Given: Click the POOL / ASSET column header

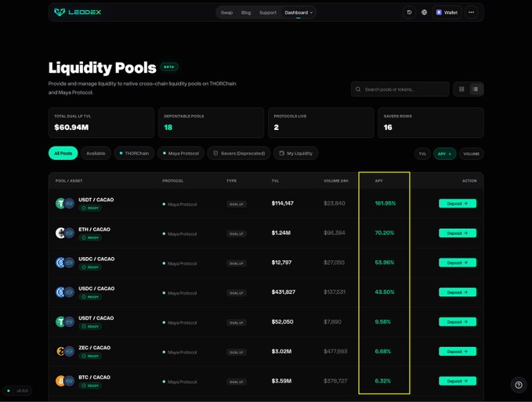Looking at the screenshot, I should (x=69, y=181).
